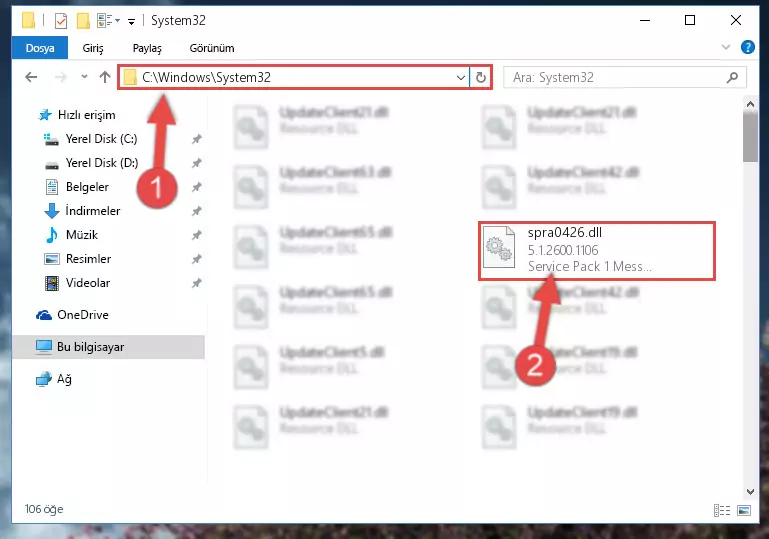Select the spra0426.dll file name
769x539 pixels.
point(564,232)
